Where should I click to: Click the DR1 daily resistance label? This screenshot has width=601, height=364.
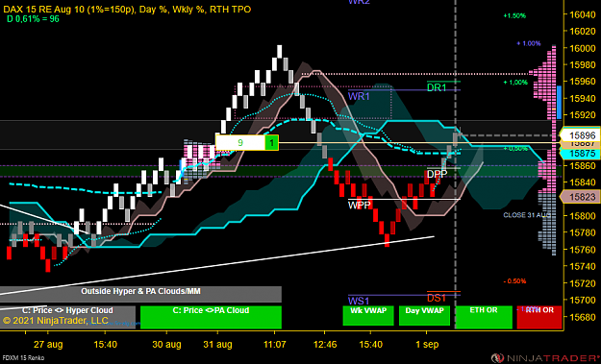tap(437, 88)
